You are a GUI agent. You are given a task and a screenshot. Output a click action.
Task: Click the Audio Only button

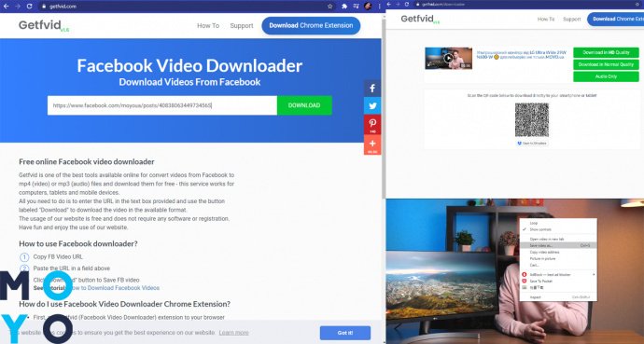[606, 76]
